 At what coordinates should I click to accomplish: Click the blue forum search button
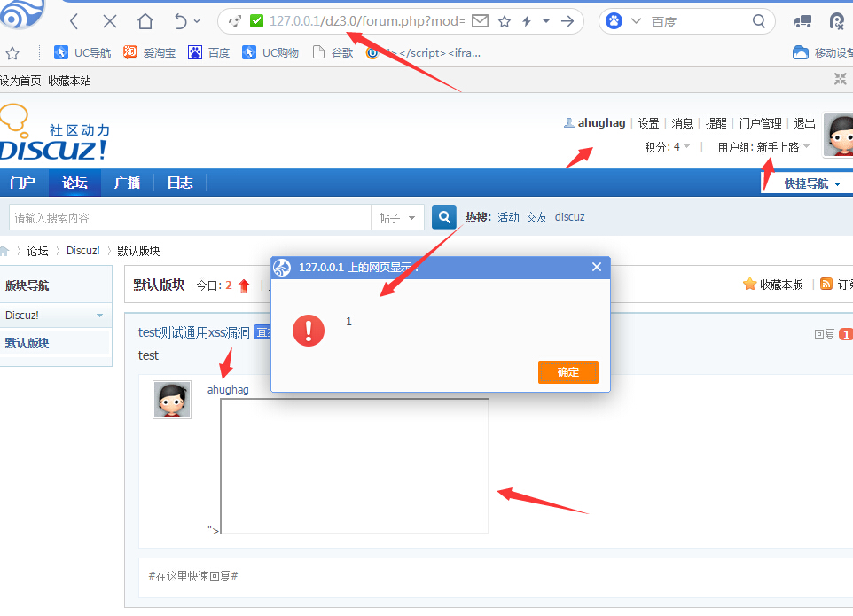coord(444,217)
